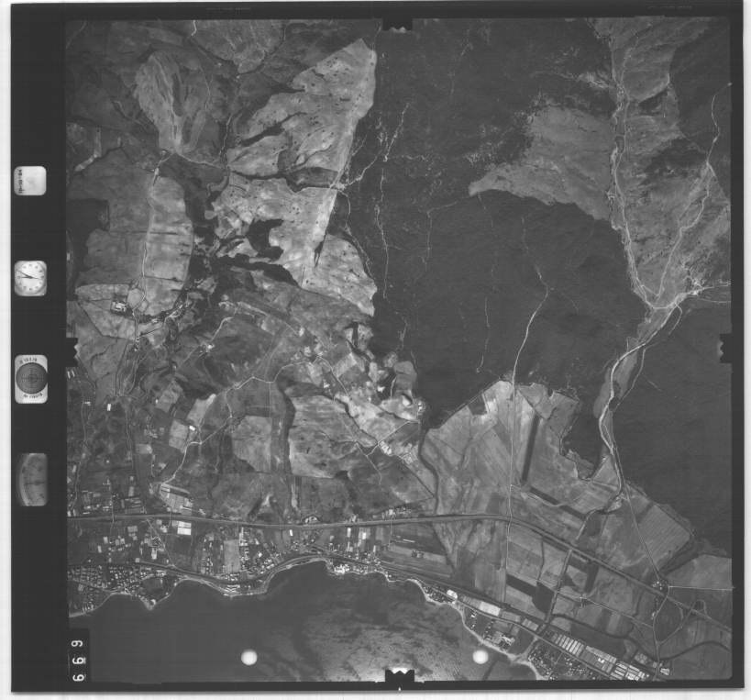Screen dimensions: 751x700
Task: Click the right white spot on water
Action: point(480,657)
